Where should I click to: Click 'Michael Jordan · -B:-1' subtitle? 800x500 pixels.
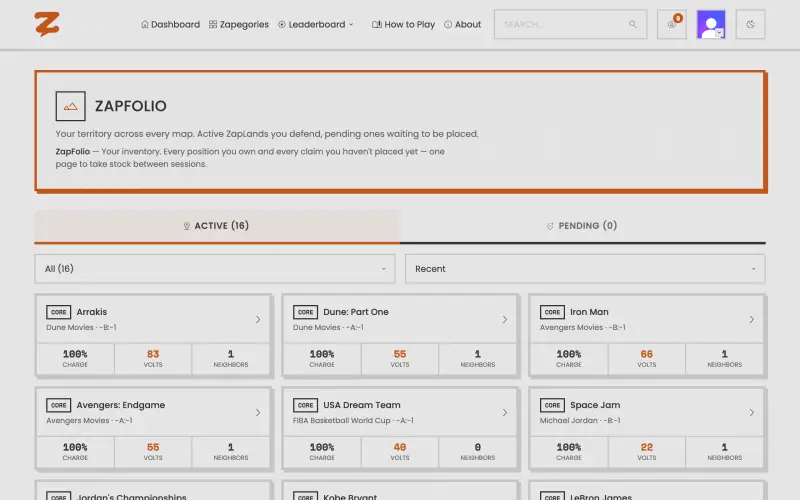point(580,420)
